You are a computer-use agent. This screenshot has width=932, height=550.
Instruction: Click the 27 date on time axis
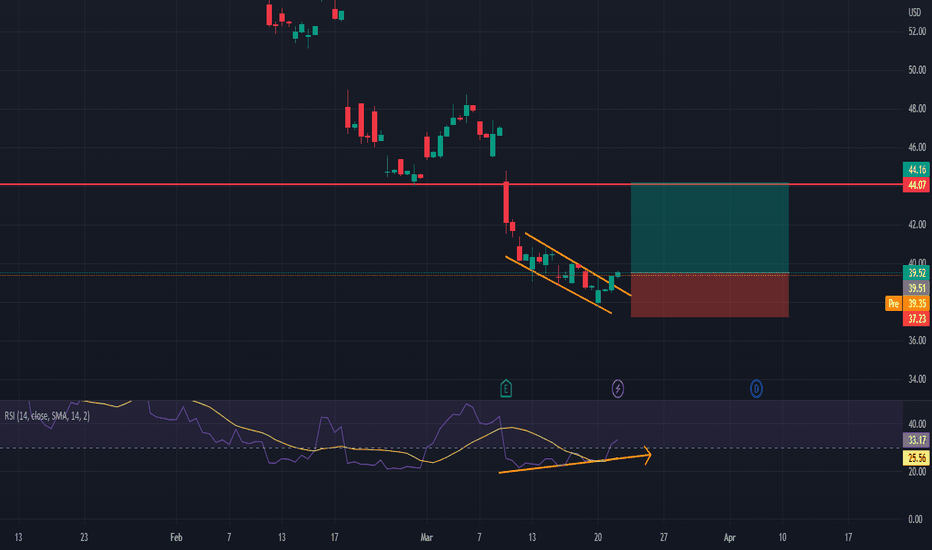pos(663,538)
